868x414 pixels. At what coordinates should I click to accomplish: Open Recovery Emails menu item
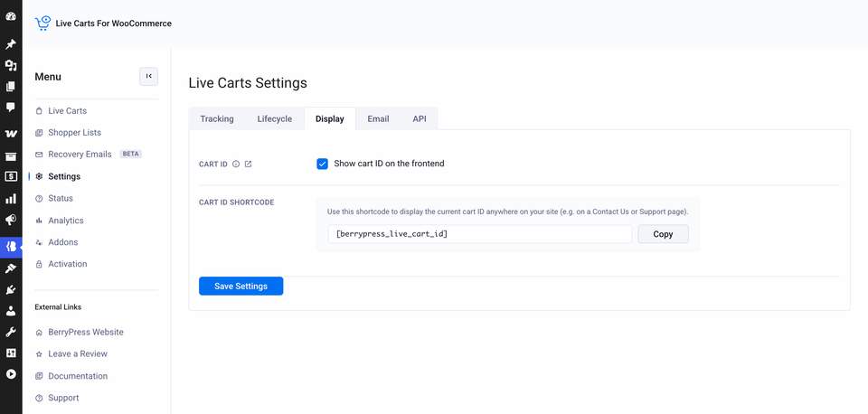coord(80,155)
